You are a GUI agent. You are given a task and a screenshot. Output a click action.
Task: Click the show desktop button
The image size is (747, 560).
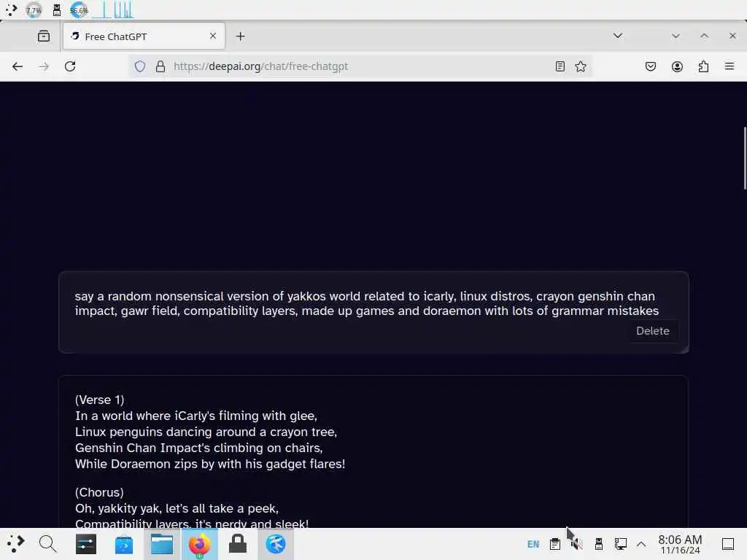728,544
